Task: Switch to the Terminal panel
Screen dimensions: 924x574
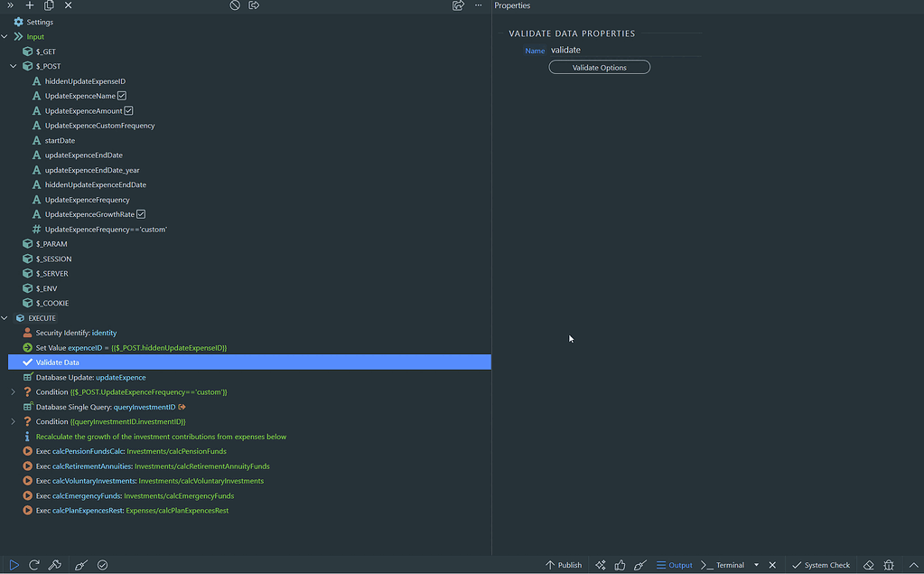Action: click(x=723, y=565)
